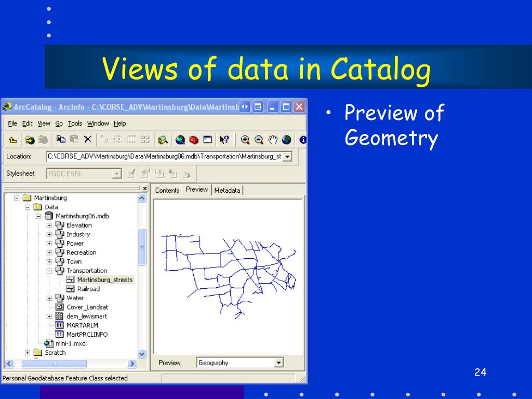Collapse the Martinsburg folder
Image resolution: width=532 pixels, height=399 pixels.
click(x=17, y=198)
